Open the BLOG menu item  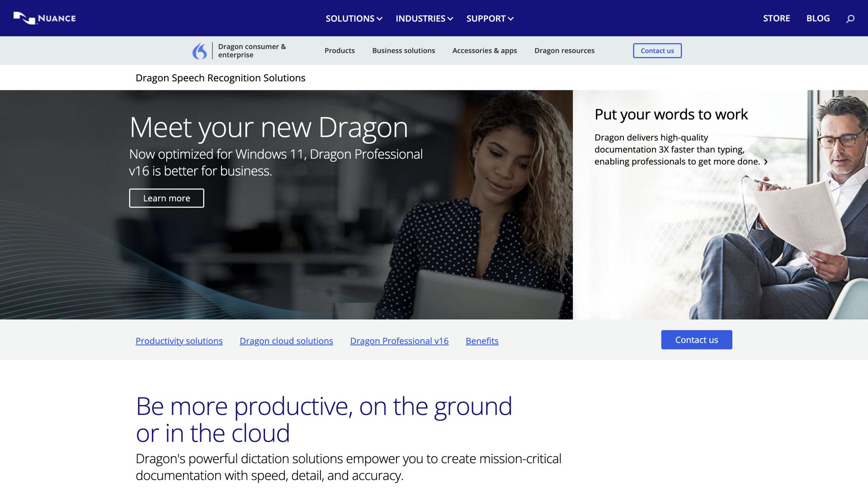[818, 18]
